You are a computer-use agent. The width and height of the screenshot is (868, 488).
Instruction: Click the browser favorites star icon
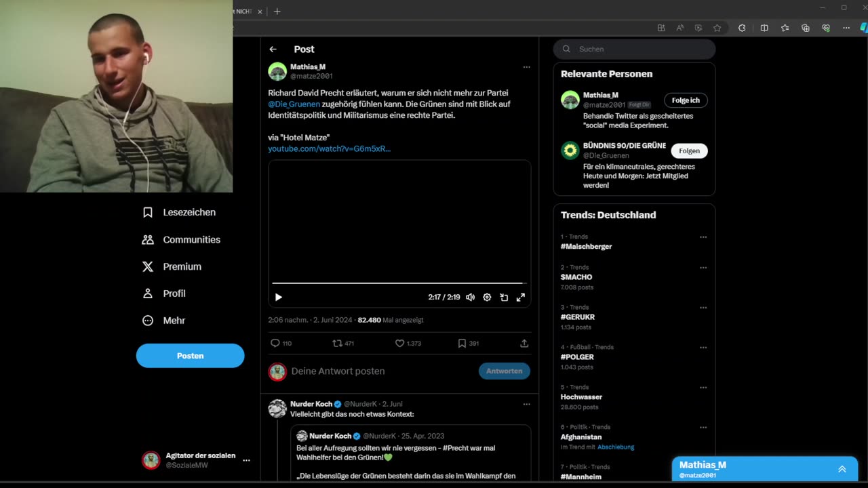tap(717, 28)
